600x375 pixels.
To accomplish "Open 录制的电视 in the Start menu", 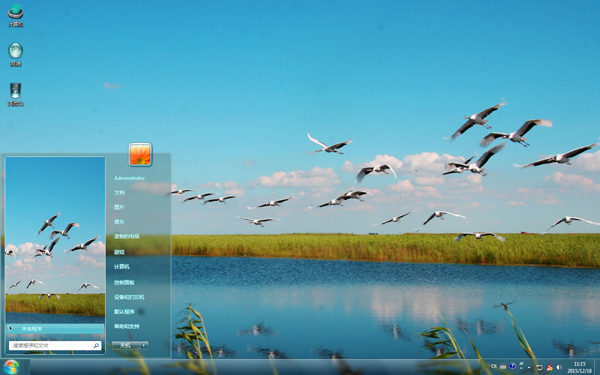I will [127, 236].
